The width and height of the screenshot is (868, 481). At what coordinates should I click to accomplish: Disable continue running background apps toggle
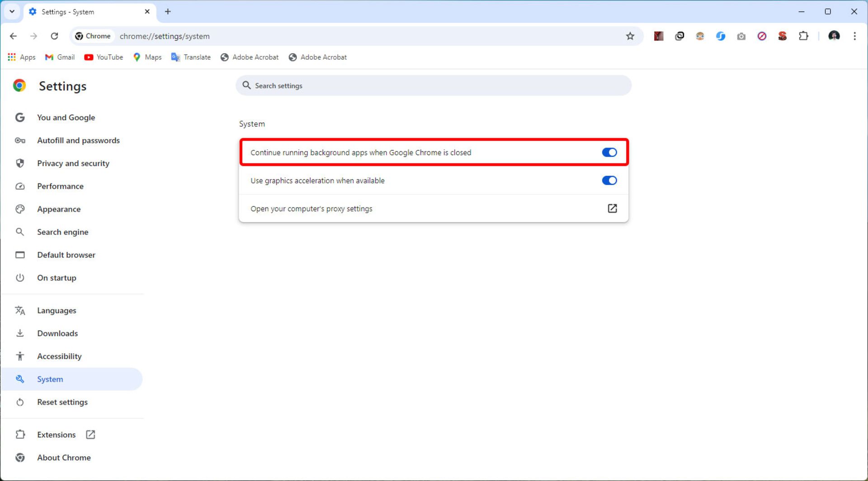click(x=609, y=153)
